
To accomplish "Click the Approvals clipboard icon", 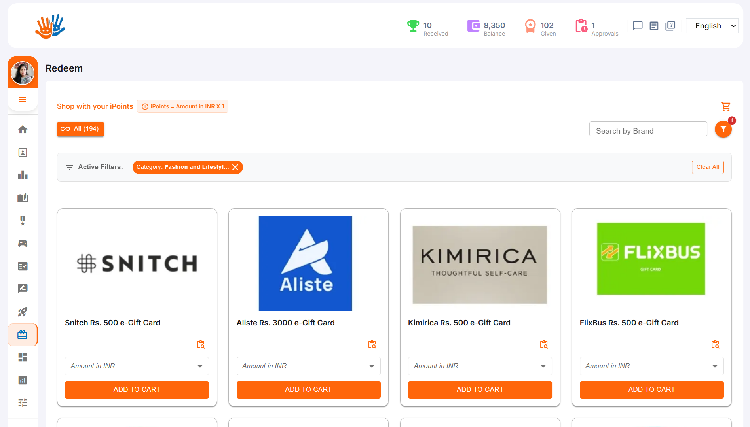I will click(x=581, y=26).
